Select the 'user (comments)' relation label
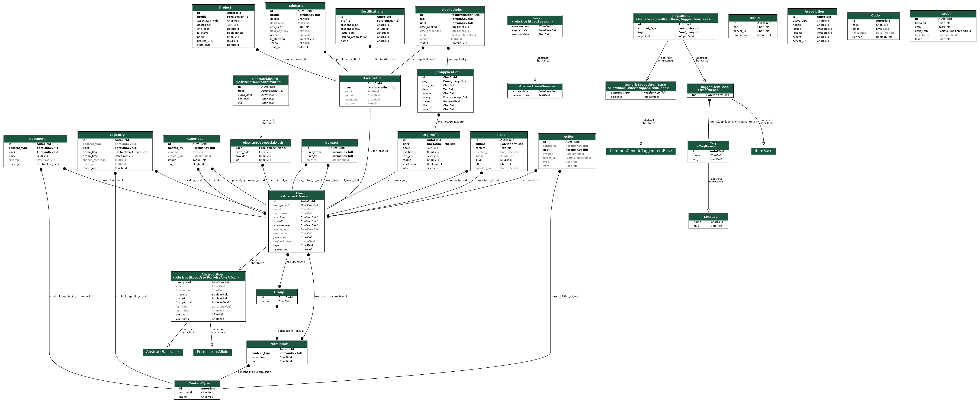This screenshot has width=980, height=402. click(114, 180)
